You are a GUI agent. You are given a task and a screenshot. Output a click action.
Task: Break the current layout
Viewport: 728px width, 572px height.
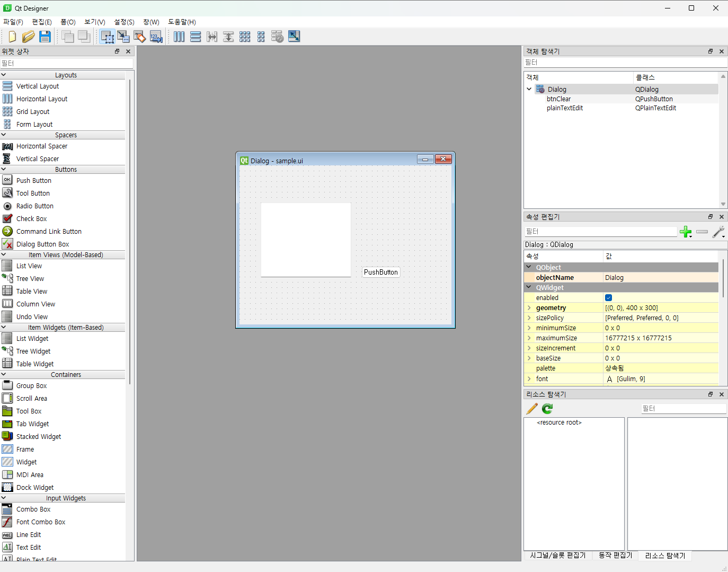tap(277, 37)
